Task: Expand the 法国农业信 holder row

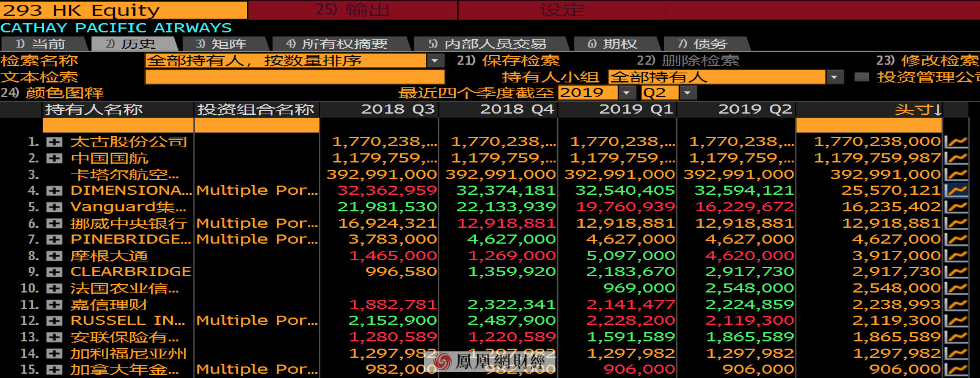Action: coord(54,288)
